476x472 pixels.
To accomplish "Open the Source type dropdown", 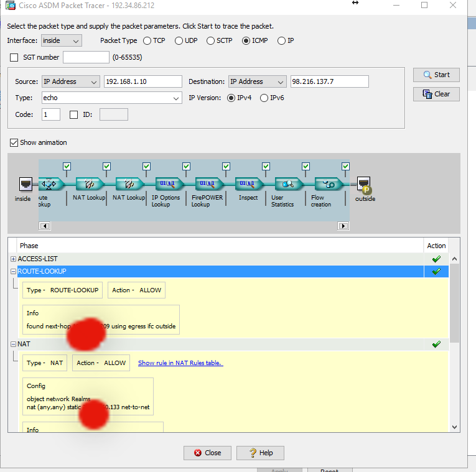I will 71,81.
